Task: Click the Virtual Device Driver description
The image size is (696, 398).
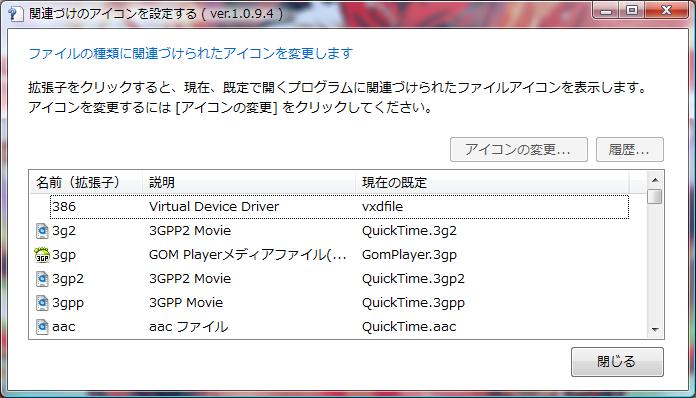Action: (x=214, y=207)
